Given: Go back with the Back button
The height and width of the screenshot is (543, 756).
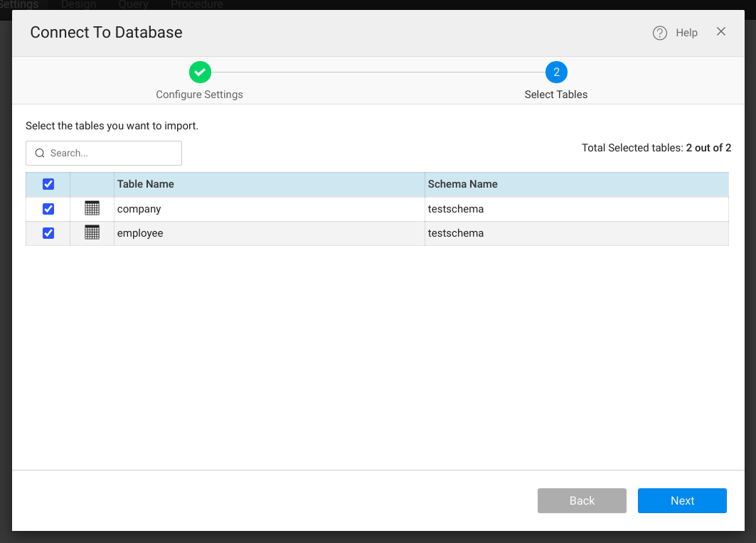Looking at the screenshot, I should [x=582, y=500].
